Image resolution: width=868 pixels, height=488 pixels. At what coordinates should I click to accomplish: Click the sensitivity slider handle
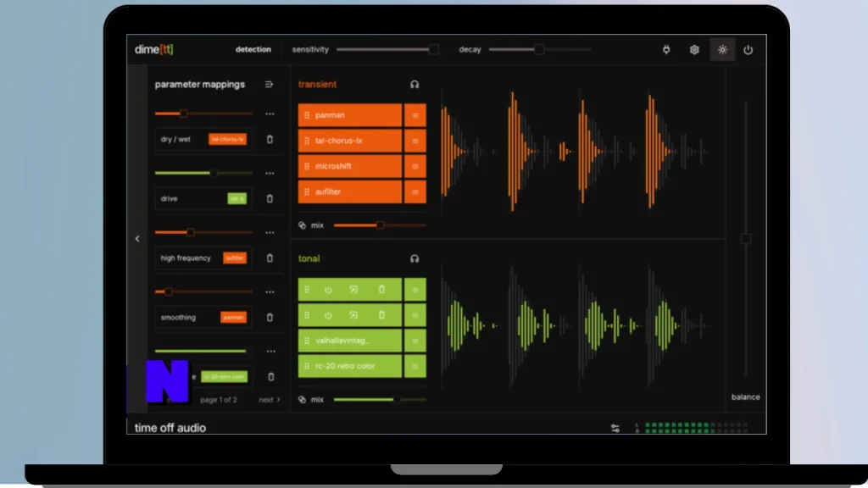tap(434, 50)
